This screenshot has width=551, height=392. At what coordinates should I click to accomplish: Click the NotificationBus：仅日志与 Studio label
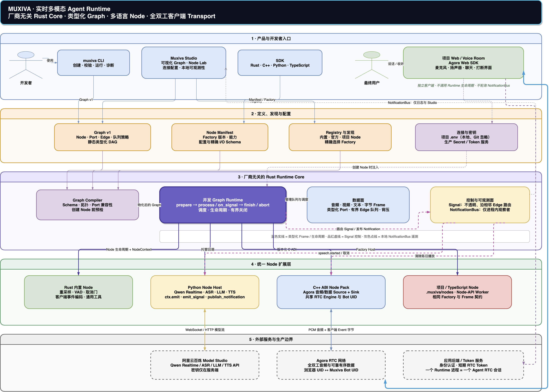(412, 103)
